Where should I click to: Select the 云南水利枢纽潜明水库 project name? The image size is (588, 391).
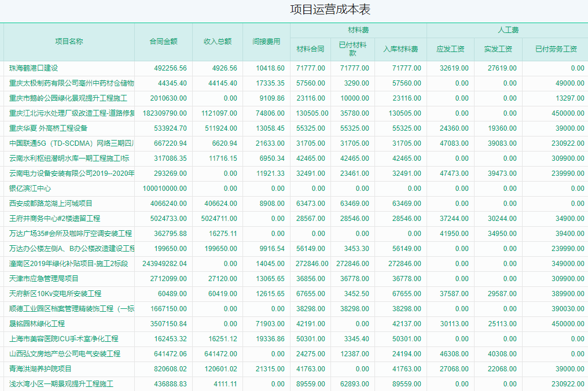tap(69, 158)
